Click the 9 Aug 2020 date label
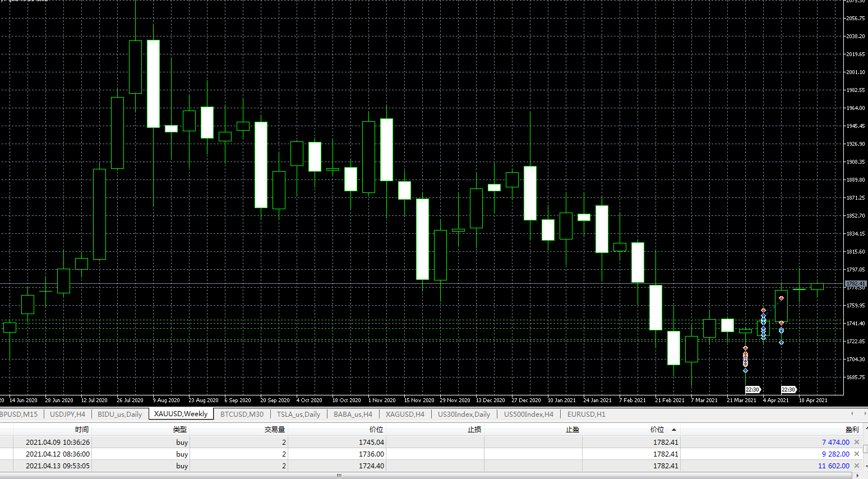The width and height of the screenshot is (868, 479). (x=166, y=400)
